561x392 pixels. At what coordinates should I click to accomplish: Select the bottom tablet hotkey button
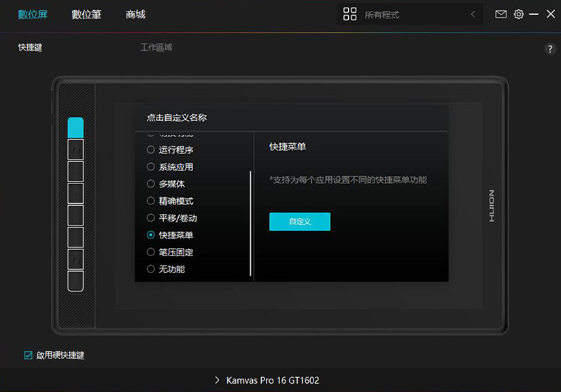75,281
